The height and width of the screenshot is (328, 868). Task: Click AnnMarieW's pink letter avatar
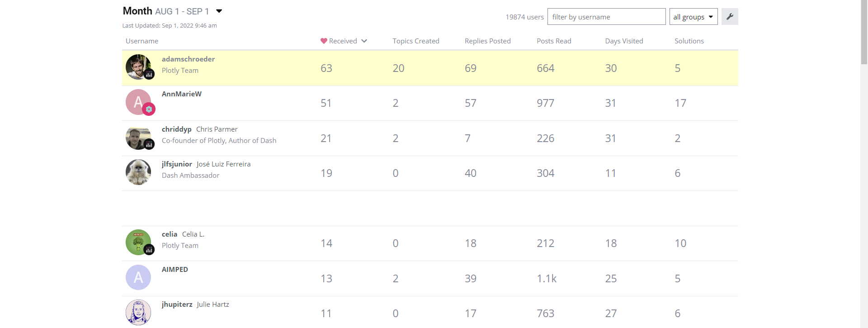click(138, 102)
